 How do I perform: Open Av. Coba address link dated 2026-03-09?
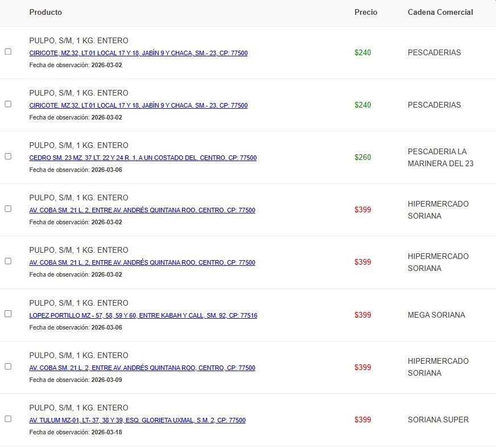[x=142, y=368]
